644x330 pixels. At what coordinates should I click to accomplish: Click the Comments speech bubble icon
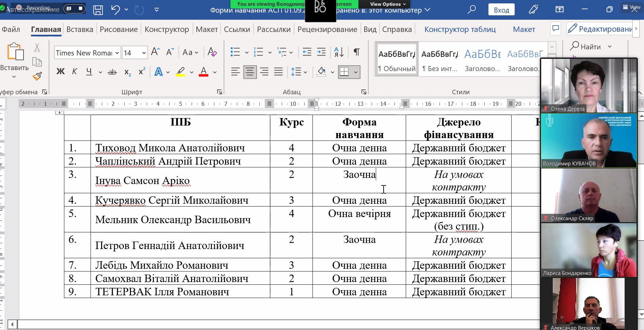[556, 29]
